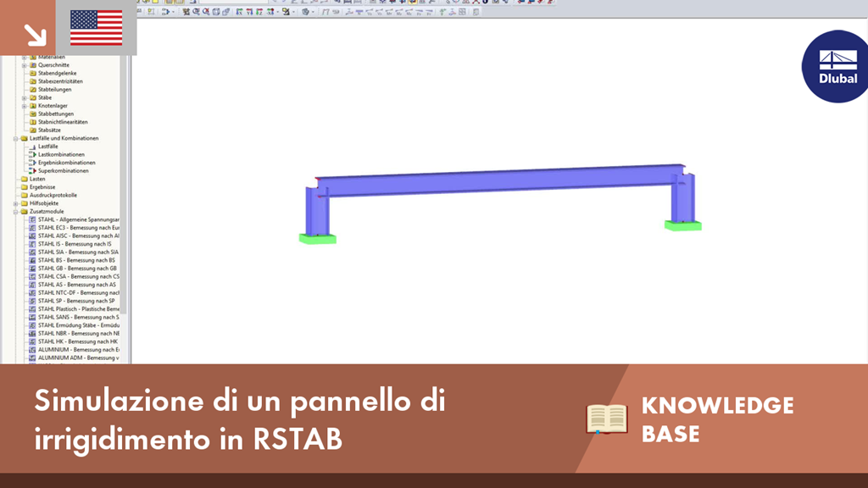This screenshot has width=868, height=488.
Task: Select STAHL EC3 - Bemessung module
Action: tap(80, 228)
